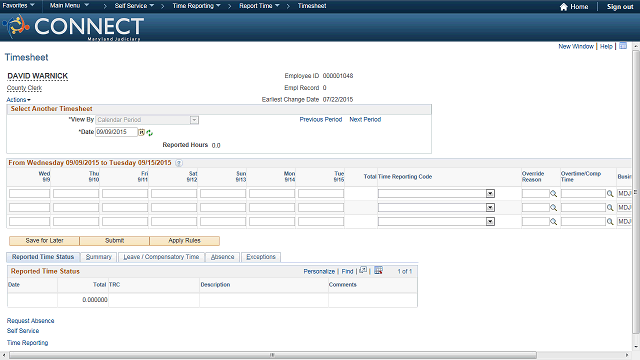Viewport: 640px width, 360px height.
Task: Open the calendar date picker icon
Action: [x=141, y=132]
